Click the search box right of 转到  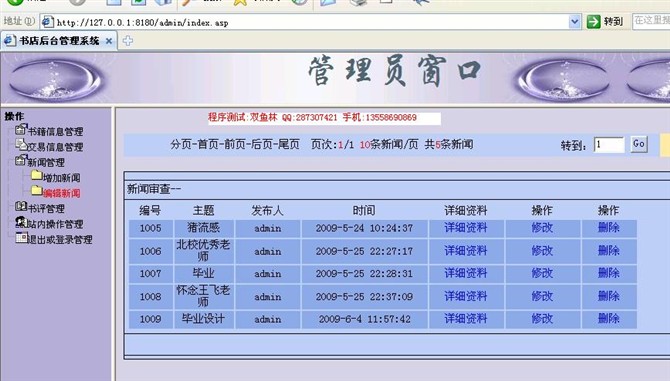pos(651,21)
